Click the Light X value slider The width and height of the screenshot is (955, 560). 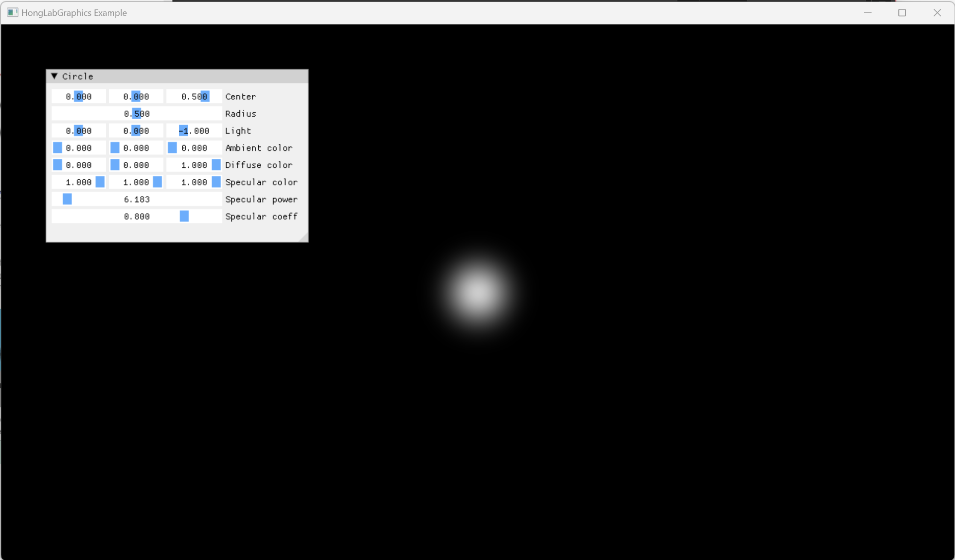pos(78,131)
